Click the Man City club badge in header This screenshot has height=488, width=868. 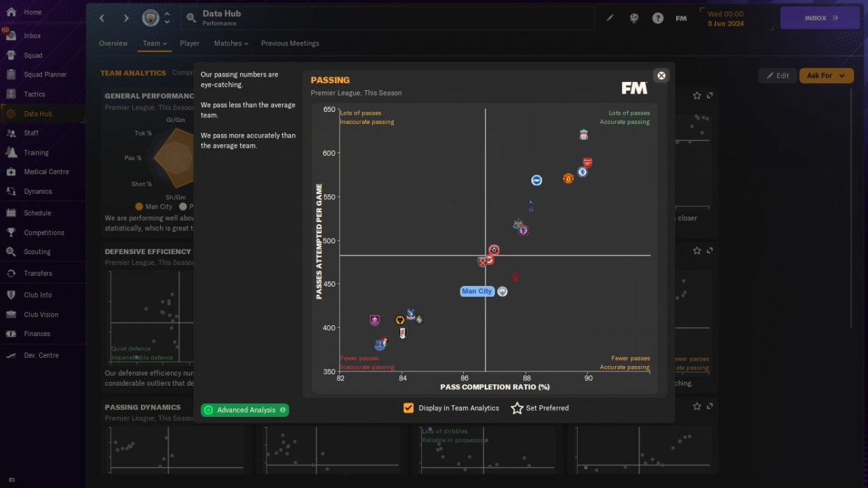tap(151, 18)
